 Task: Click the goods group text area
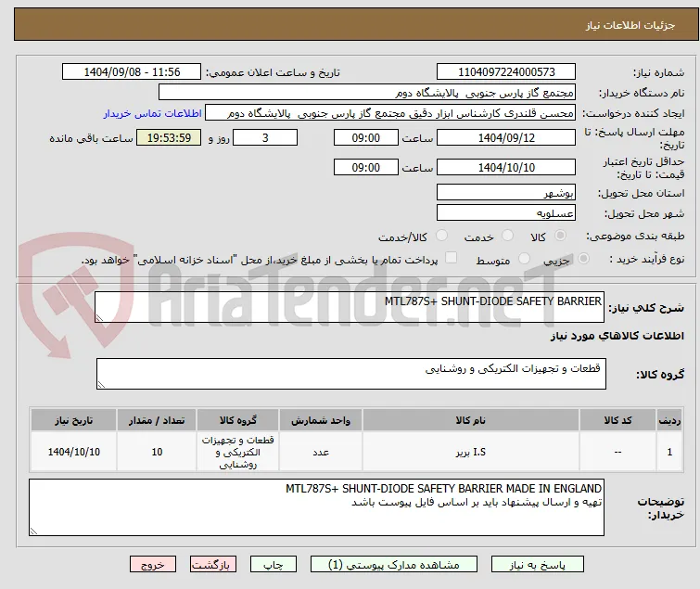click(350, 374)
